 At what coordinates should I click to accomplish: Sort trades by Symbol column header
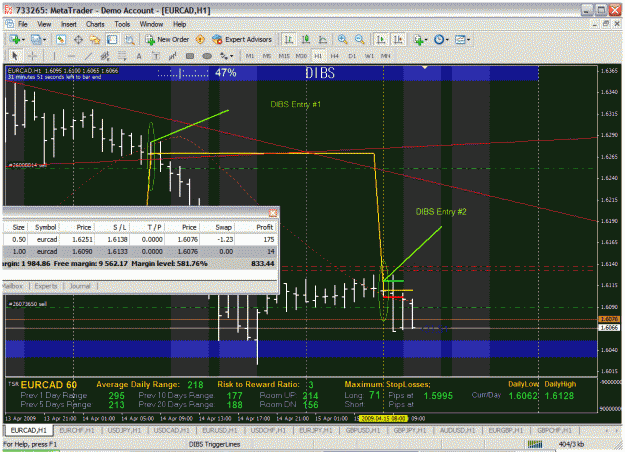click(x=44, y=227)
